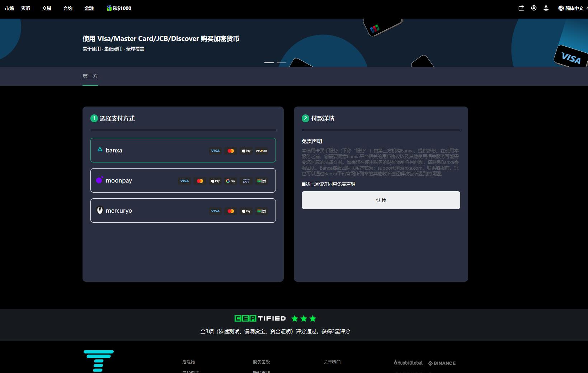The height and width of the screenshot is (373, 588).
Task: Click the moonpay purple circle logo
Action: click(100, 180)
